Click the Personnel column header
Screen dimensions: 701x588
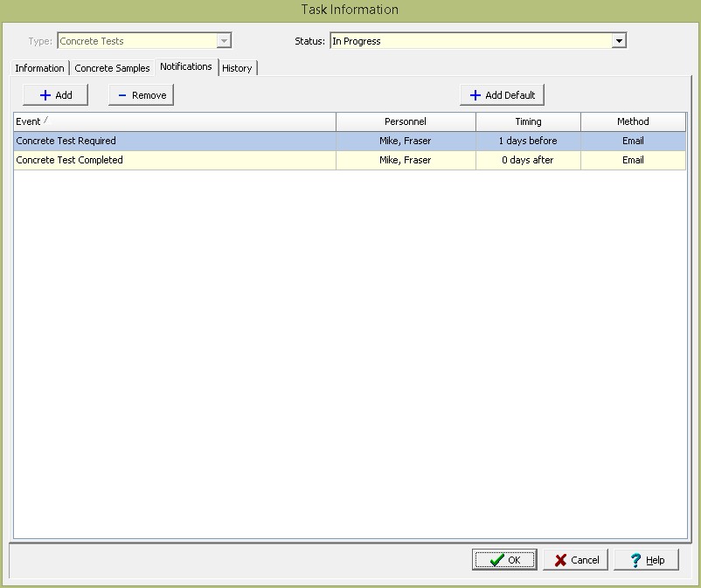coord(406,121)
